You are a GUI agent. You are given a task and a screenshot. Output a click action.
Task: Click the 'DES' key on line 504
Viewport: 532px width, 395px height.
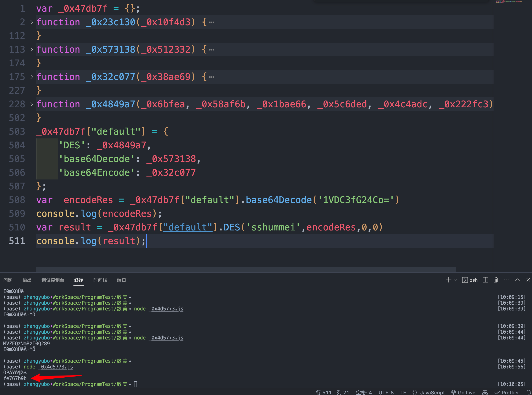click(72, 145)
